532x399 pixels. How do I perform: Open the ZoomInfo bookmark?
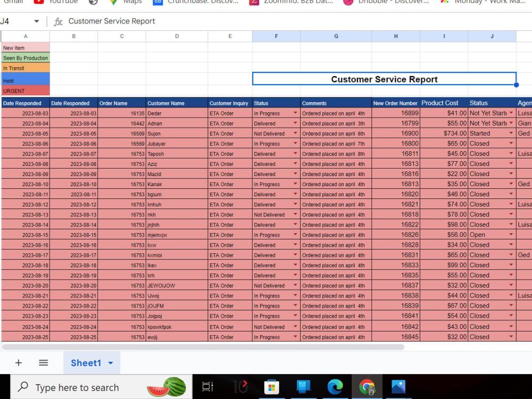coord(291,2)
